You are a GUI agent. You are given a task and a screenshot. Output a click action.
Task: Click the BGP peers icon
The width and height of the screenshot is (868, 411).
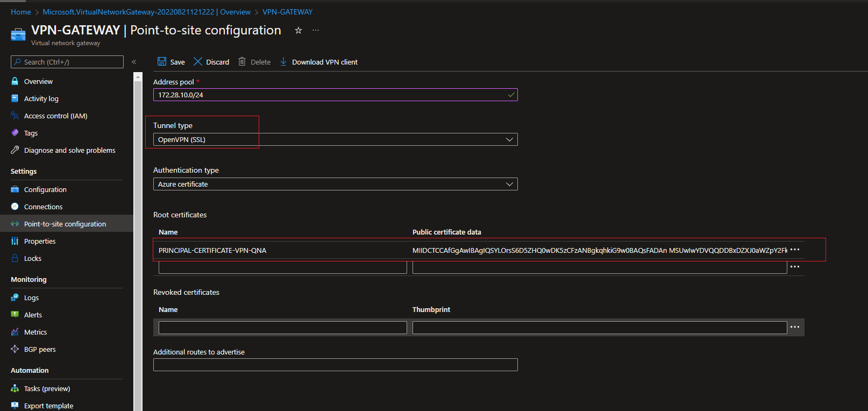pyautogui.click(x=15, y=349)
